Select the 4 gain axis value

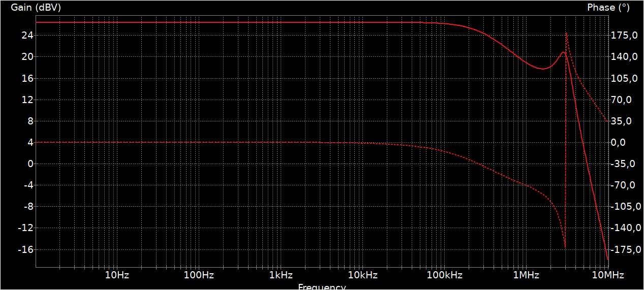[x=30, y=142]
